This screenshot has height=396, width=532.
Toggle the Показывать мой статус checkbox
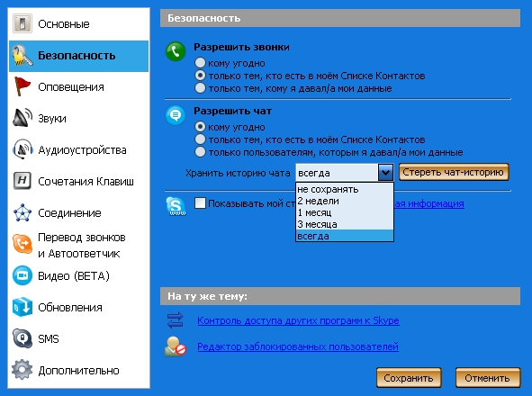[x=200, y=203]
